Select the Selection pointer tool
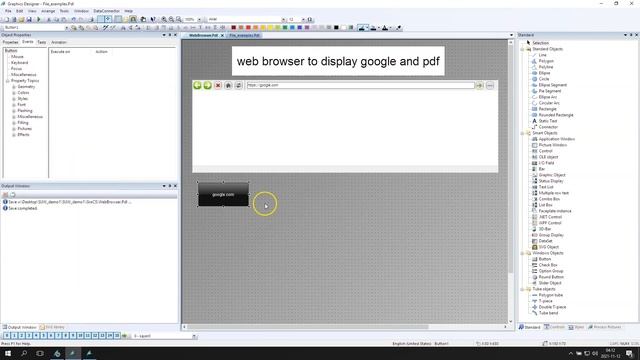Viewport: 640px width, 360px height. [540, 43]
